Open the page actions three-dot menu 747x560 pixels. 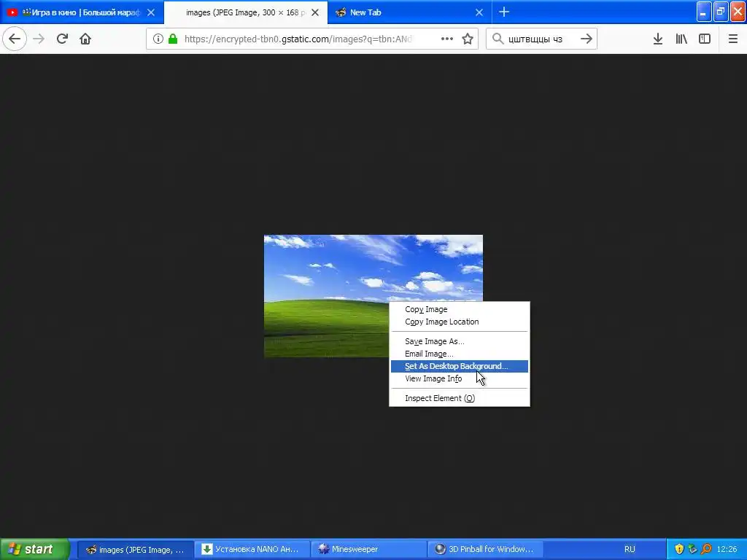coord(447,39)
